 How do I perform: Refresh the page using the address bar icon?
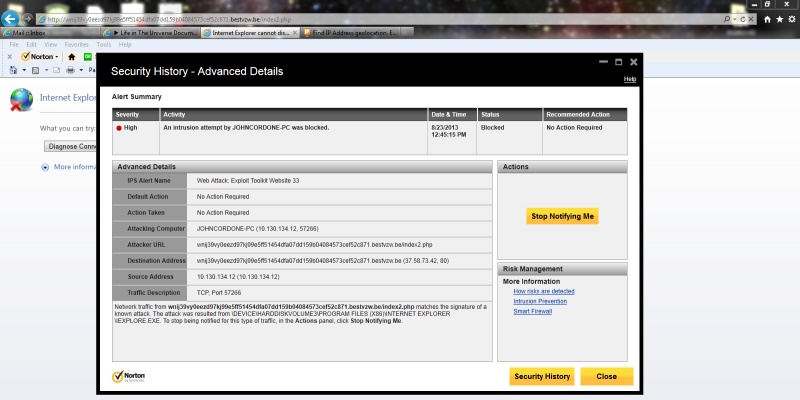[x=743, y=19]
